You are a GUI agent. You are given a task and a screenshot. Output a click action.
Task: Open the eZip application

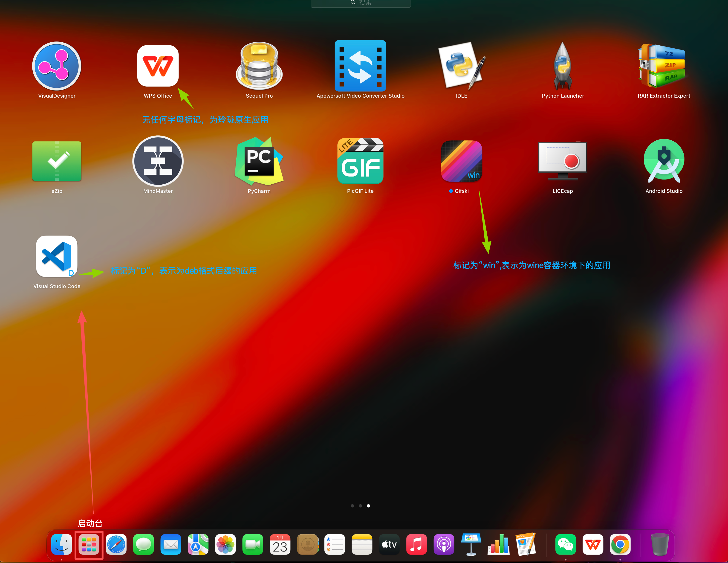[x=57, y=161]
